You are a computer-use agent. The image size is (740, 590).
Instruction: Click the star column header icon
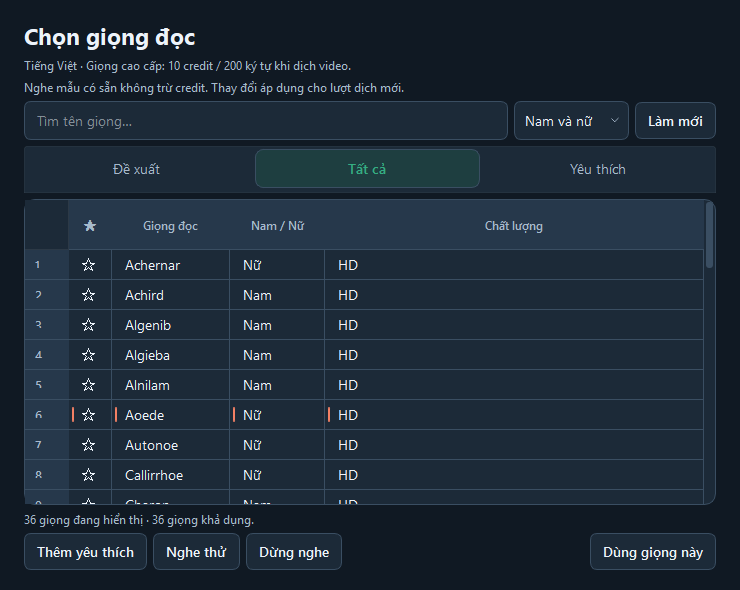90,226
